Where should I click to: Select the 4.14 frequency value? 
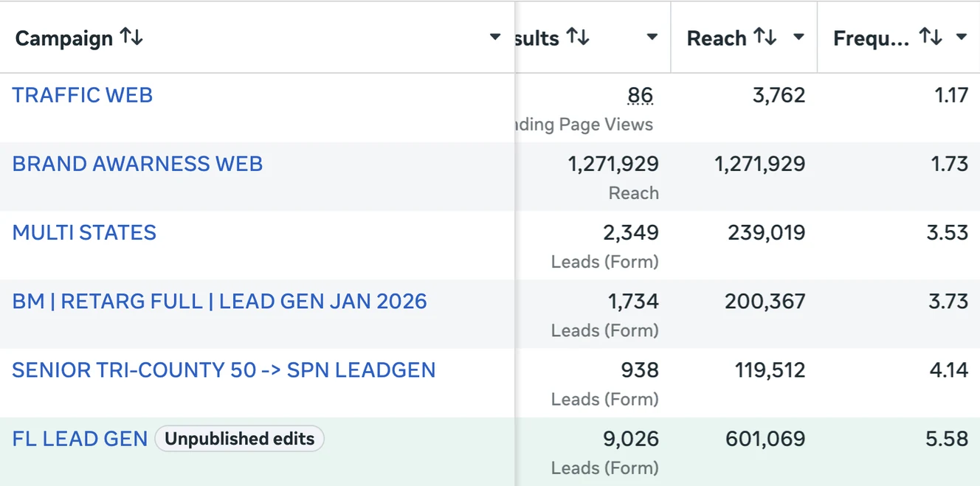tap(949, 369)
